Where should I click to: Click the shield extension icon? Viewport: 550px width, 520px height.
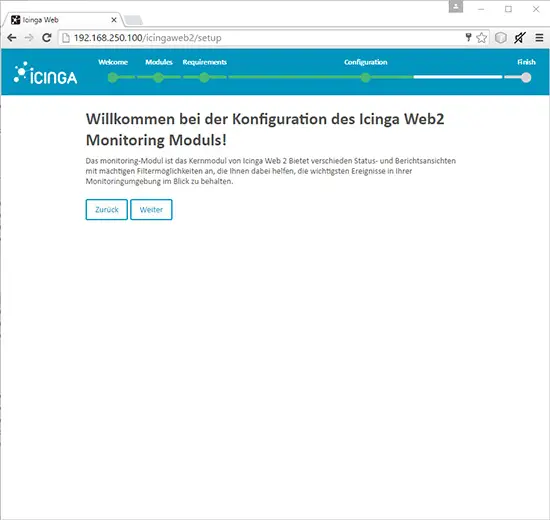[501, 38]
